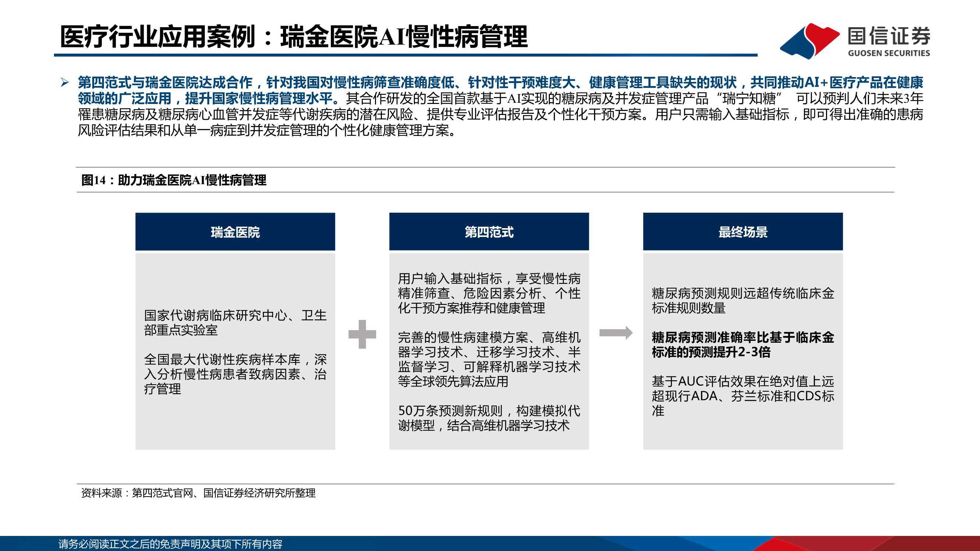Select text 基于AUC评估效果在绝对值上远

(x=743, y=381)
